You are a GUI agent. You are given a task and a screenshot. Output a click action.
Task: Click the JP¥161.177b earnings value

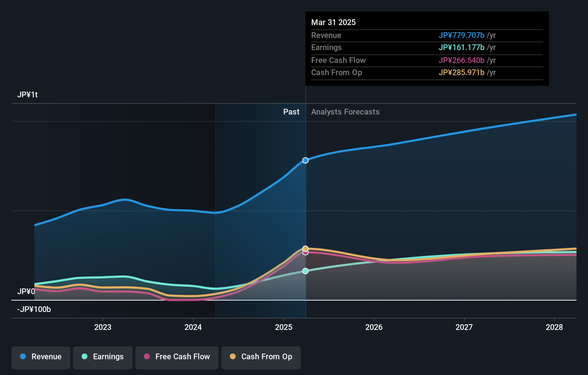point(462,48)
